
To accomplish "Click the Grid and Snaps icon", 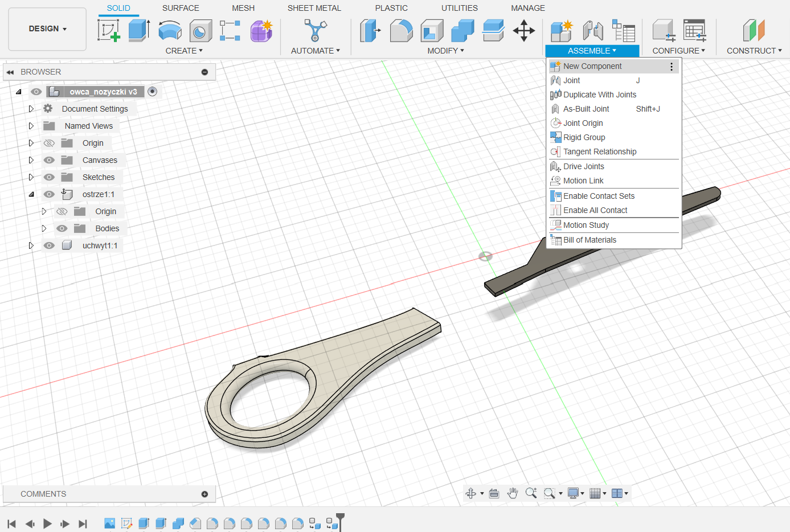I will coord(595,493).
